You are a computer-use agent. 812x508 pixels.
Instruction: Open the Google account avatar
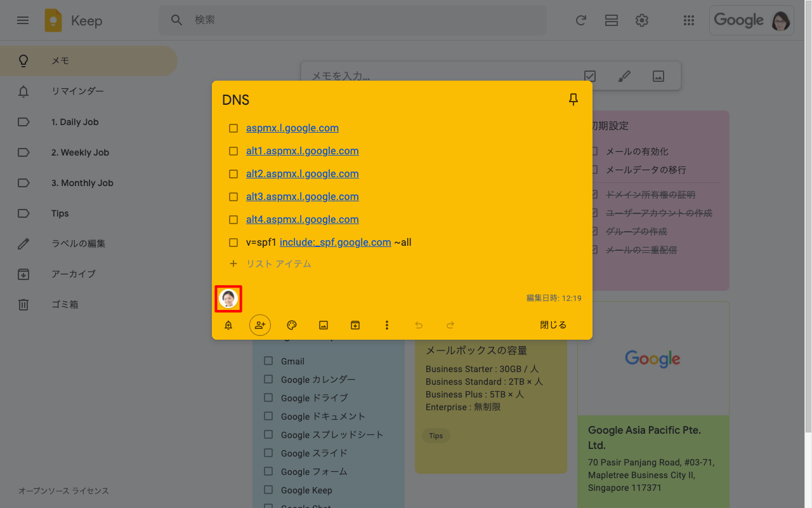click(781, 20)
